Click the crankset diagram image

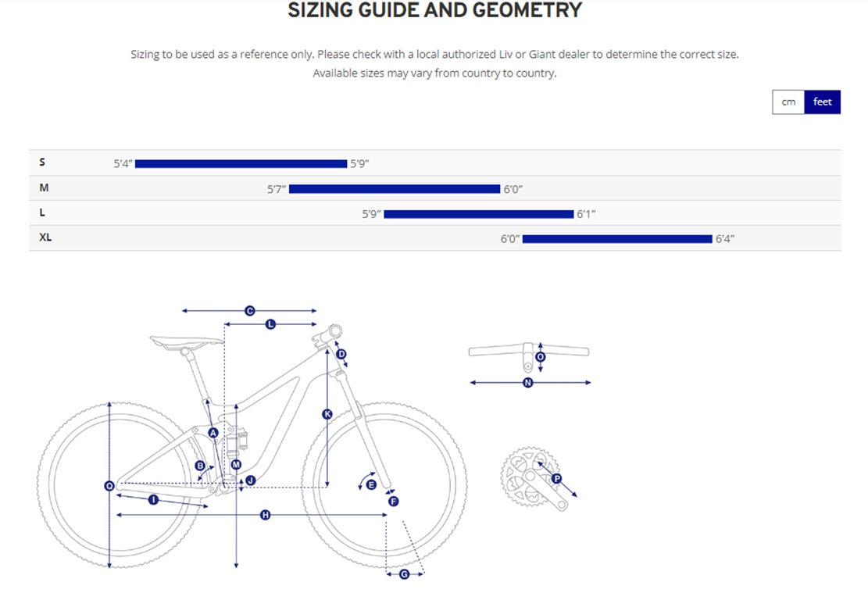[538, 478]
